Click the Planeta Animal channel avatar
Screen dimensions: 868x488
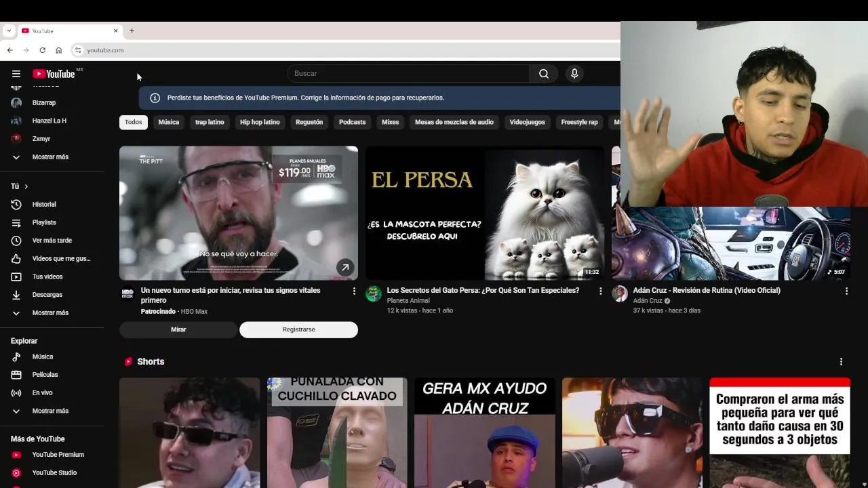pyautogui.click(x=374, y=293)
